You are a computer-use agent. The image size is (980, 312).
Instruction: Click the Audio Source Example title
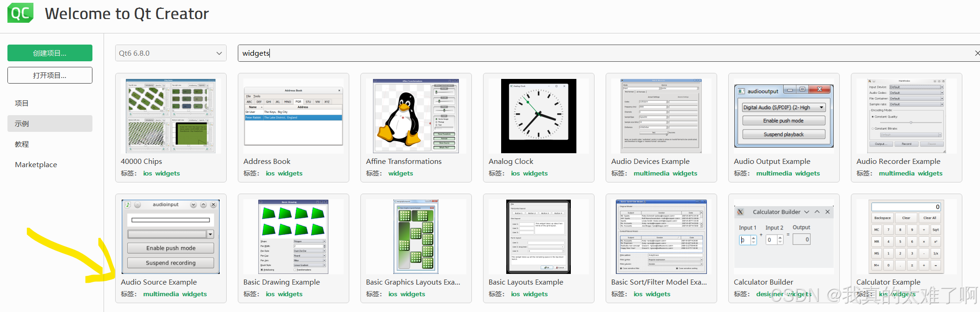tap(159, 282)
